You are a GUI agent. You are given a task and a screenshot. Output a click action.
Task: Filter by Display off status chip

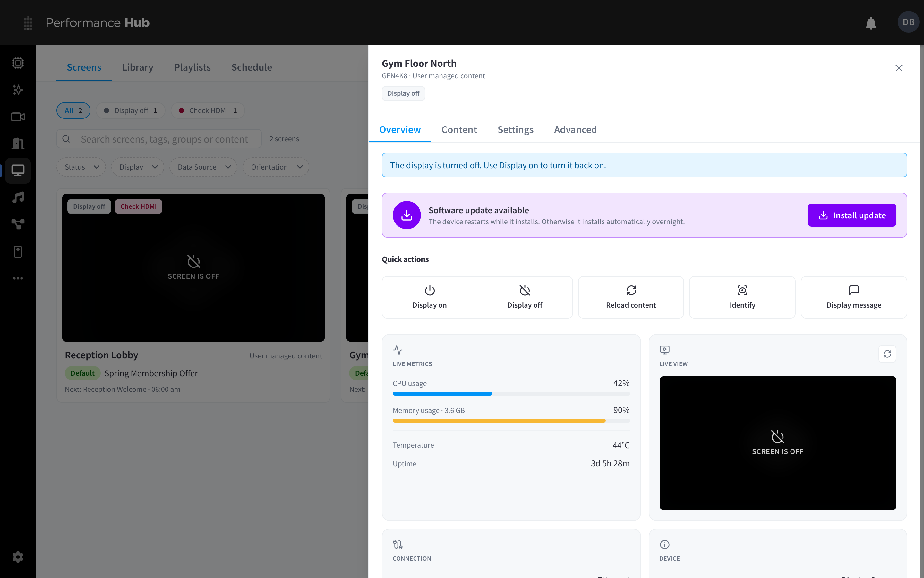point(131,110)
